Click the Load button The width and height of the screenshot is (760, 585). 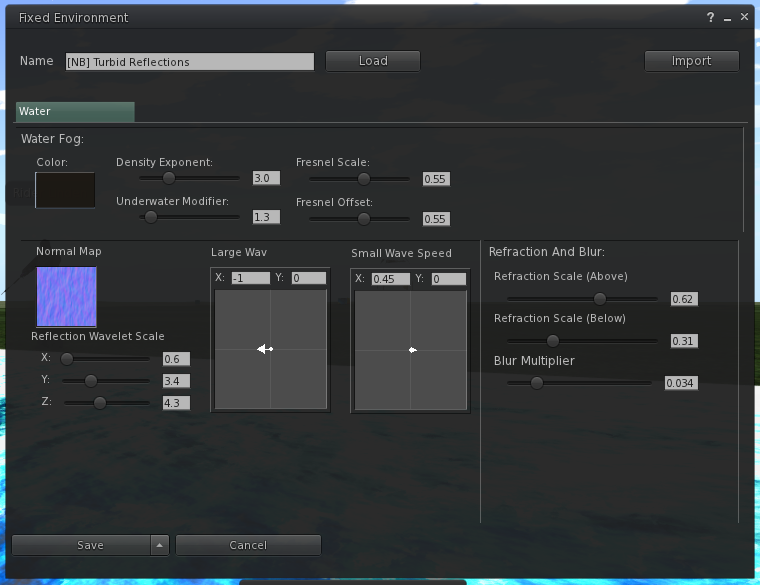point(373,61)
